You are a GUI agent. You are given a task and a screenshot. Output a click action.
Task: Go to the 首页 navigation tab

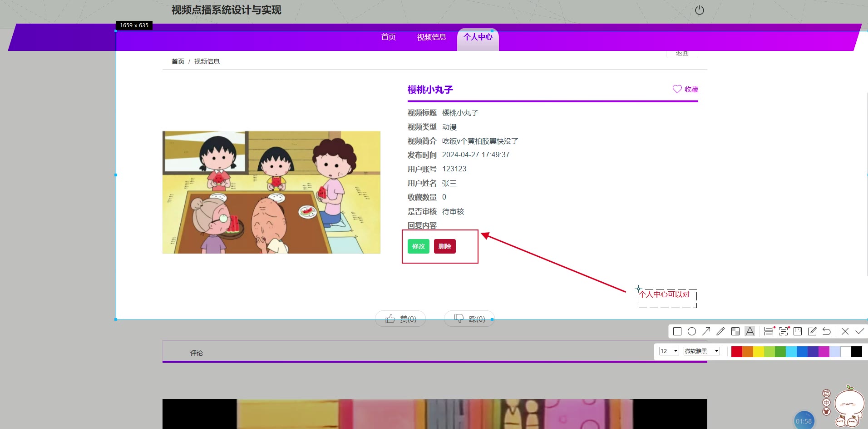pyautogui.click(x=389, y=37)
